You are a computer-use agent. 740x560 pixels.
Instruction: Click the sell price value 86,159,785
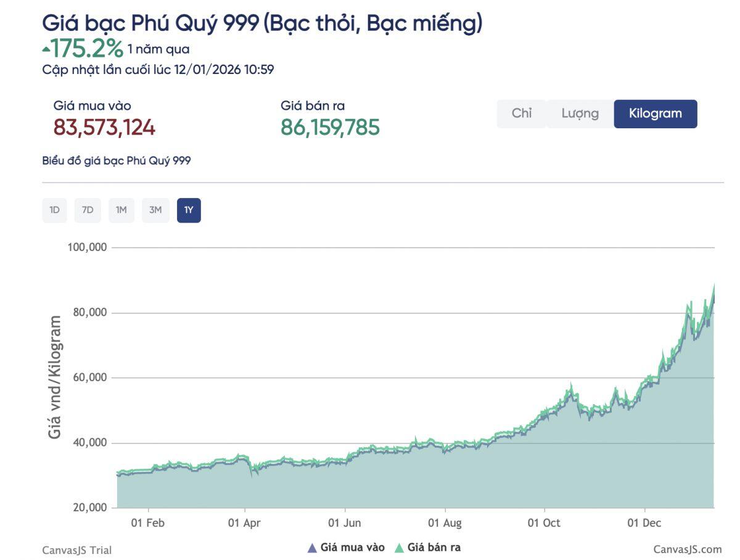point(330,127)
